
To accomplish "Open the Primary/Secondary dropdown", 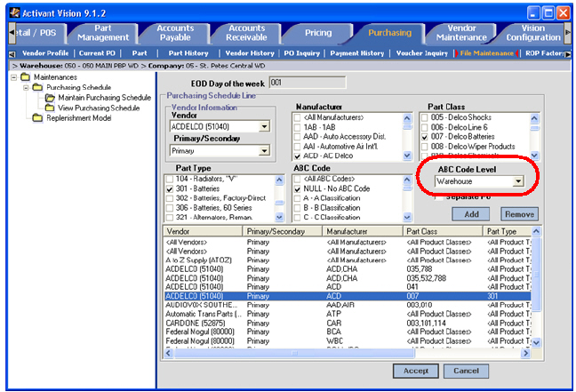I will point(265,151).
